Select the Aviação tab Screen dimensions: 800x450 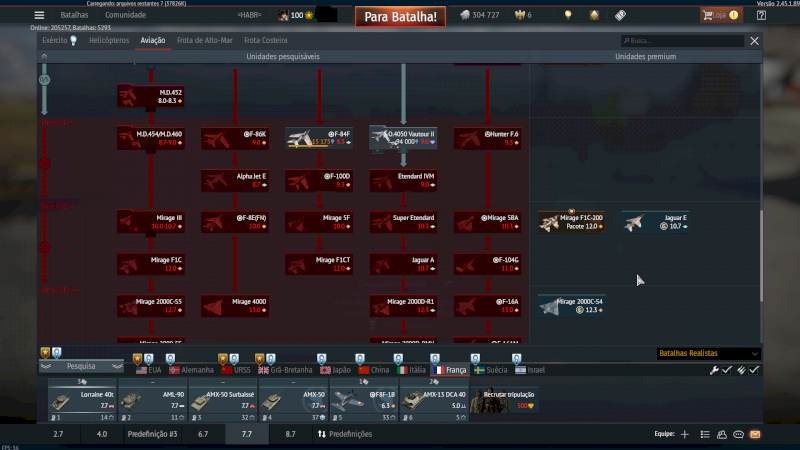pyautogui.click(x=153, y=40)
